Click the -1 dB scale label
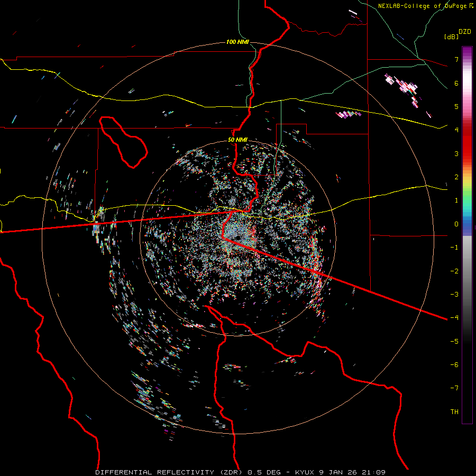476x476 pixels. pyautogui.click(x=454, y=248)
